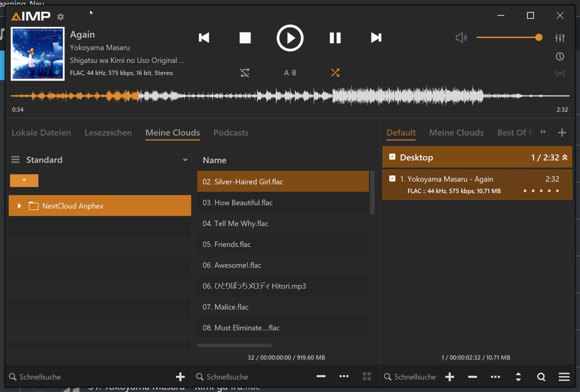Screen dimensions: 580x392
Task: Open AIMP settings gear icon
Action: 61,17
